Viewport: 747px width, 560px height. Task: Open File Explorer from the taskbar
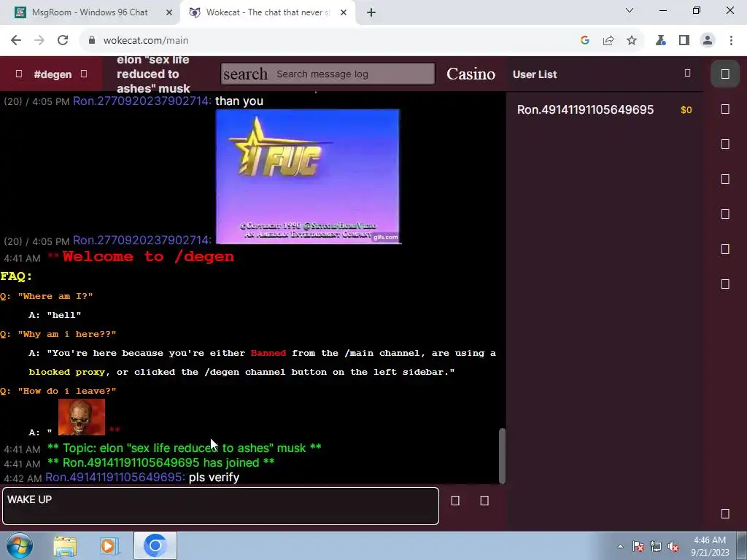click(x=65, y=545)
